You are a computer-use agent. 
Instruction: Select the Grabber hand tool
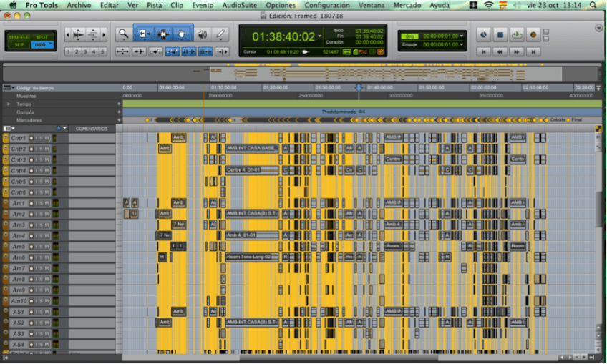(x=183, y=34)
